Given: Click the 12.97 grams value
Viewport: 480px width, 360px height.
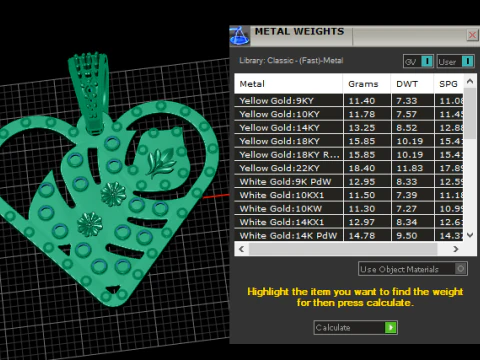Looking at the screenshot, I should coord(362,222).
